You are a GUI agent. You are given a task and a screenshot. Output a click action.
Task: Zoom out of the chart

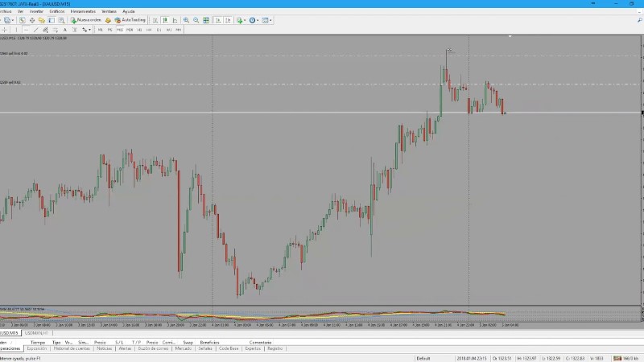pyautogui.click(x=196, y=20)
